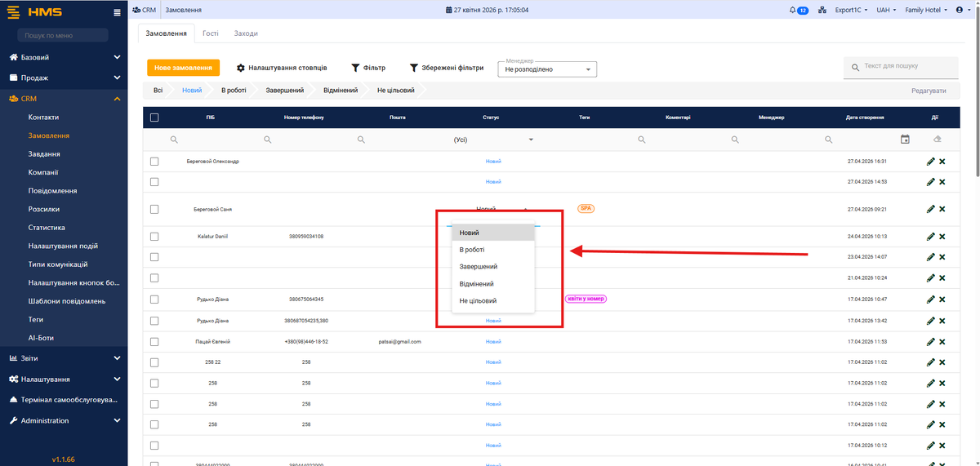The image size is (980, 466).
Task: Select the SPA tag badge
Action: 586,208
